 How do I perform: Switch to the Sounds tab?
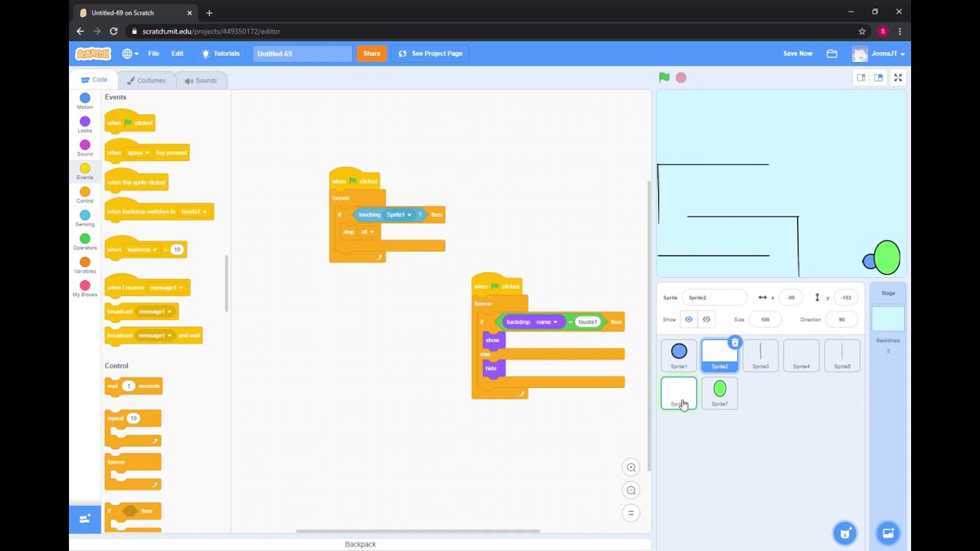point(201,80)
